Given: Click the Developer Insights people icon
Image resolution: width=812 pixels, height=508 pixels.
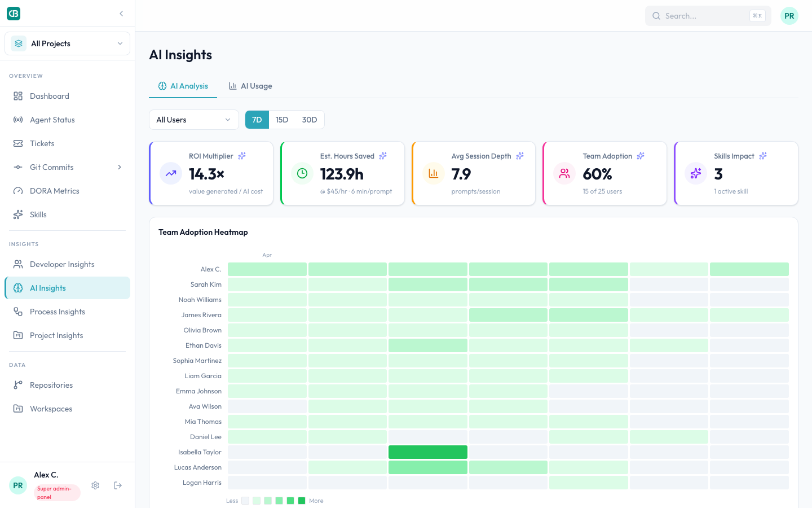Looking at the screenshot, I should tap(18, 264).
